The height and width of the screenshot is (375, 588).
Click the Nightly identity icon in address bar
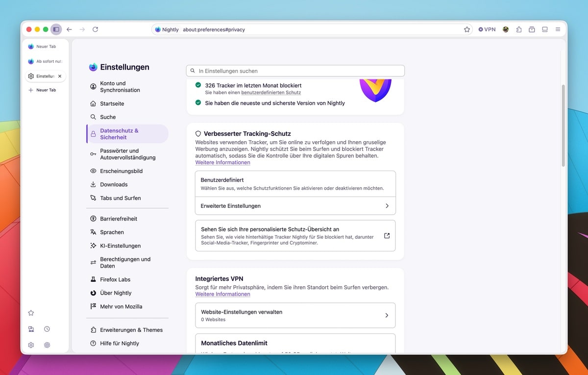(167, 29)
